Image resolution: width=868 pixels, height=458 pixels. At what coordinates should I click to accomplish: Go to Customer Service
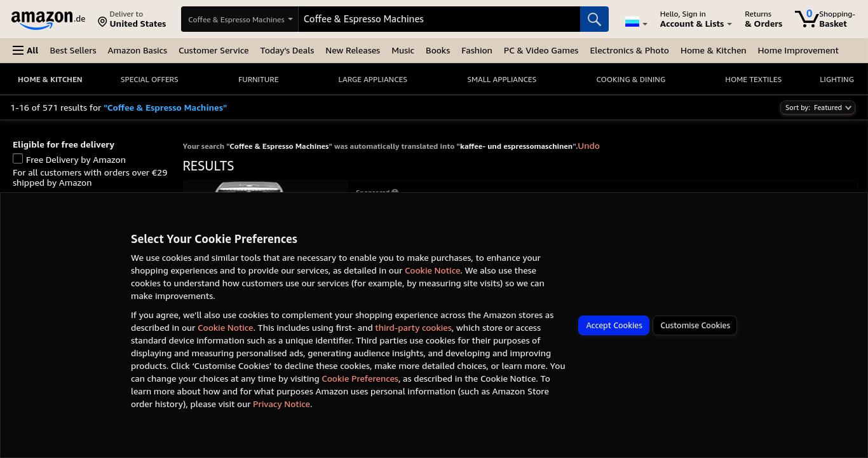(214, 50)
